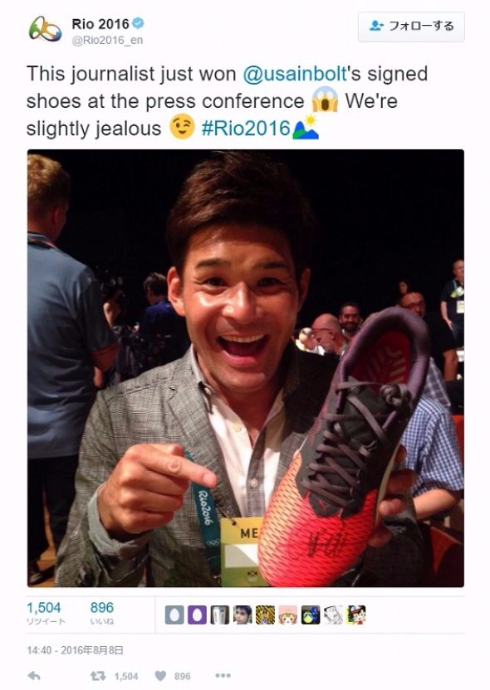Viewport: 490px width, 690px height.
Task: Click the reply arrow icon below the tweet
Action: [34, 675]
